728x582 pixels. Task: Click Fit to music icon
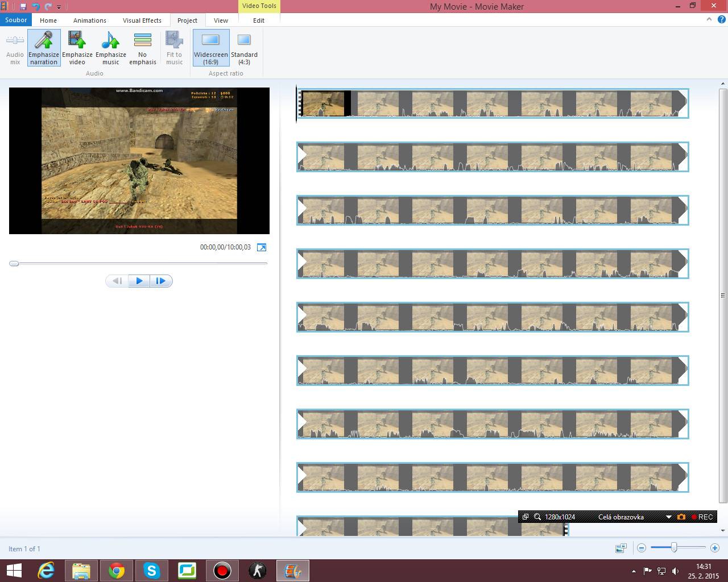[174, 48]
